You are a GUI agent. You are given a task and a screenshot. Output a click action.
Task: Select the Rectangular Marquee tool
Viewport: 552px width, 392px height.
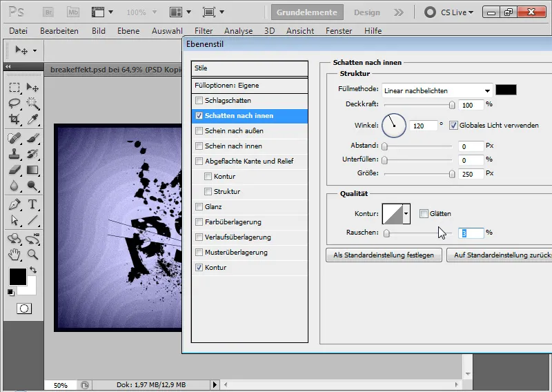click(x=14, y=87)
